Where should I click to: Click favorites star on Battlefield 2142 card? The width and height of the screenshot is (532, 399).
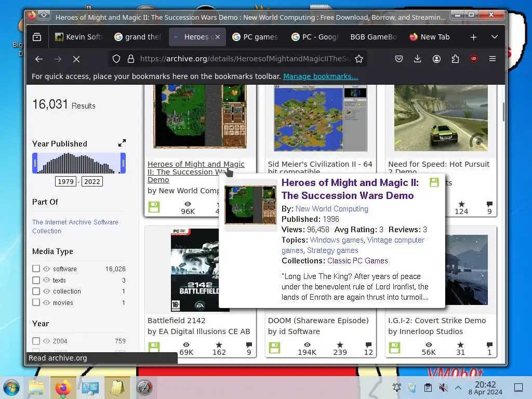click(219, 345)
